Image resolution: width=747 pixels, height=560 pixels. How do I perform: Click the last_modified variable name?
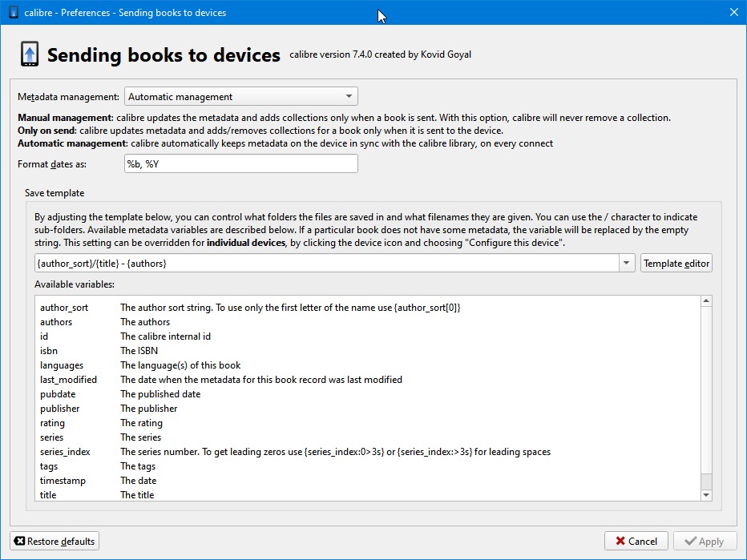[x=68, y=380]
